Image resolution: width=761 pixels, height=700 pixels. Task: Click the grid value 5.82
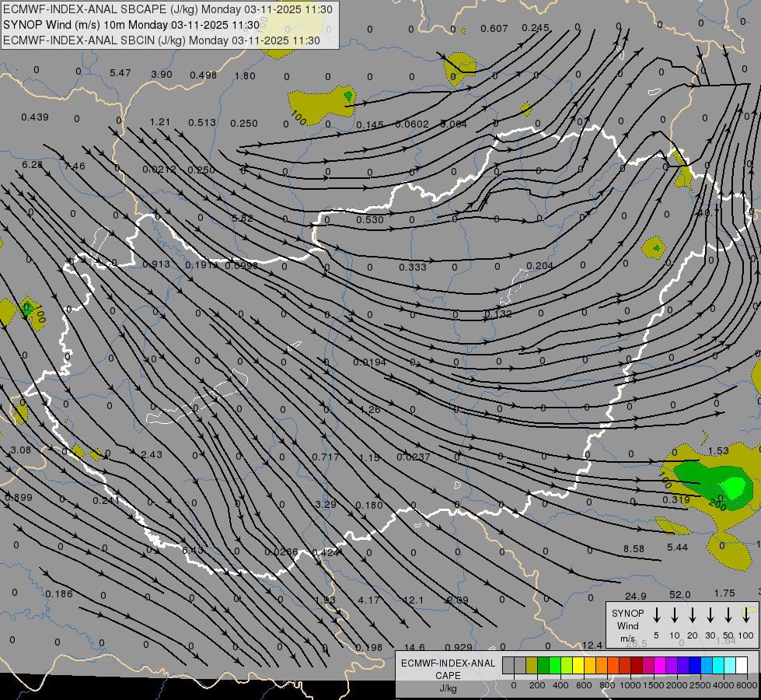coord(243,218)
